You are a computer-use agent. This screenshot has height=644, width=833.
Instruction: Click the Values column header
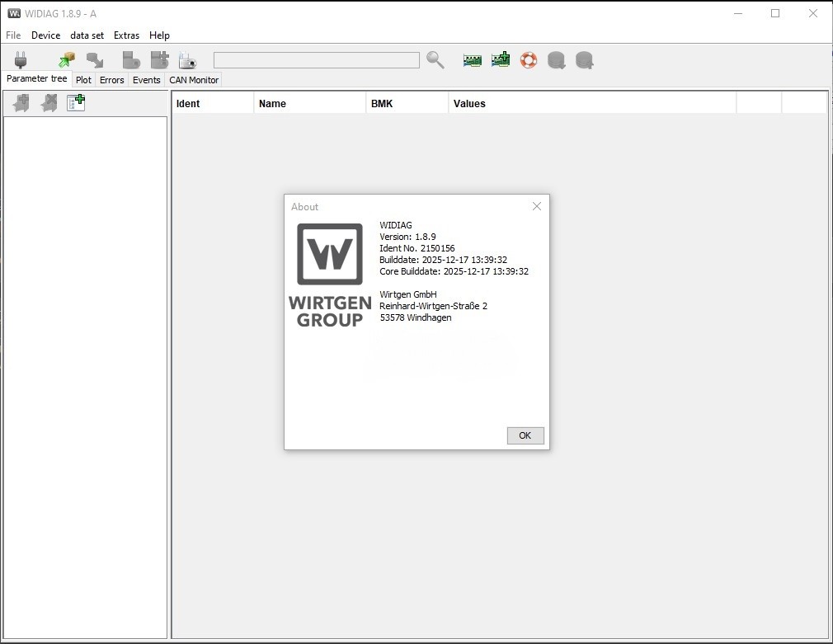592,104
